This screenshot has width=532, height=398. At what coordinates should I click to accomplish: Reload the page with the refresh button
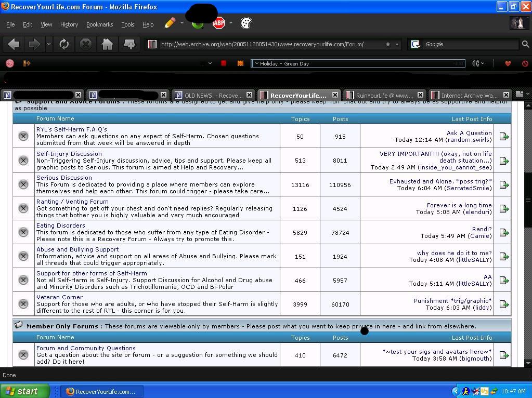coord(64,44)
